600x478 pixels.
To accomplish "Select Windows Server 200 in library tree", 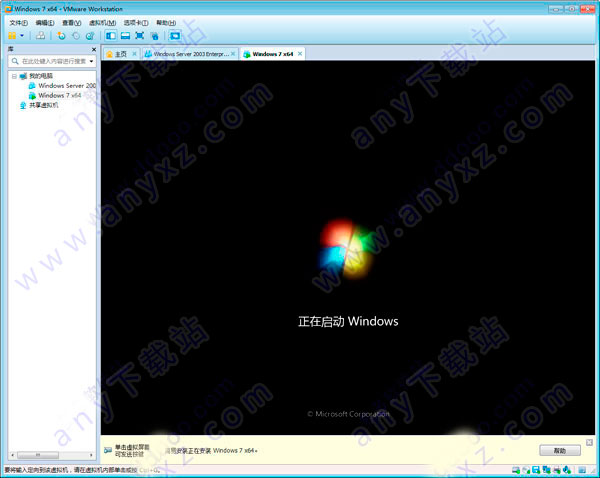I will click(67, 86).
